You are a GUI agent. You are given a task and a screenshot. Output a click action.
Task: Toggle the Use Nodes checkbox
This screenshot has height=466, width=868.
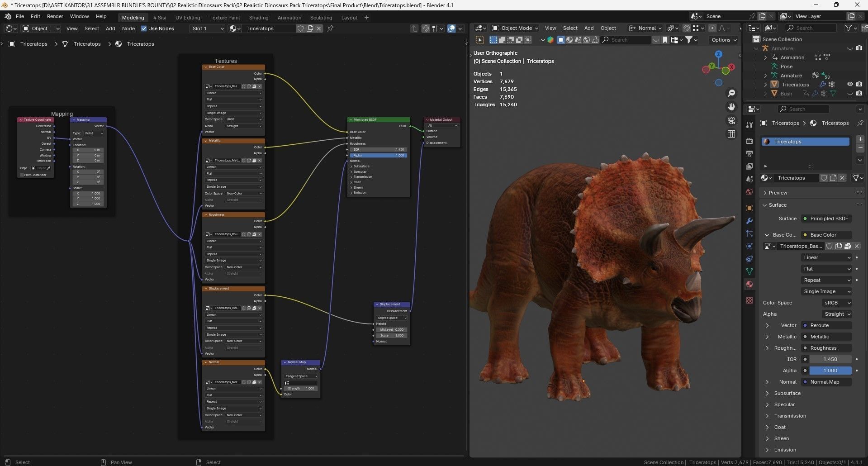[x=144, y=29]
